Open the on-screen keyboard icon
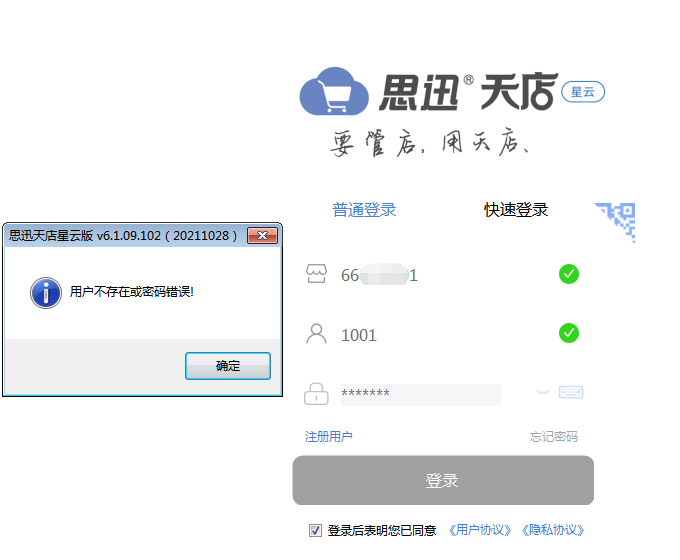The height and width of the screenshot is (560, 680). coord(571,392)
